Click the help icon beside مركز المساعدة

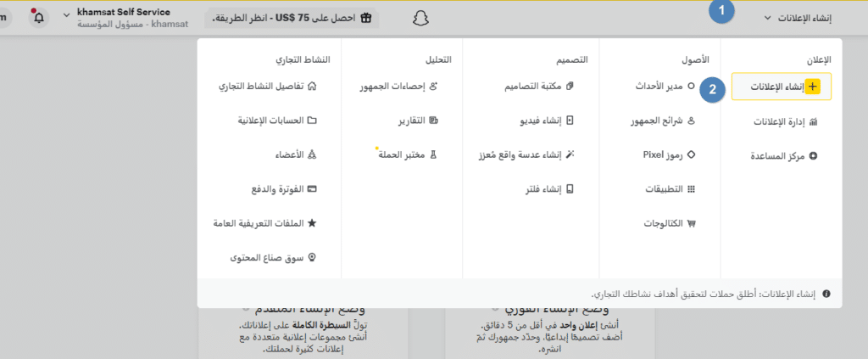pos(813,155)
